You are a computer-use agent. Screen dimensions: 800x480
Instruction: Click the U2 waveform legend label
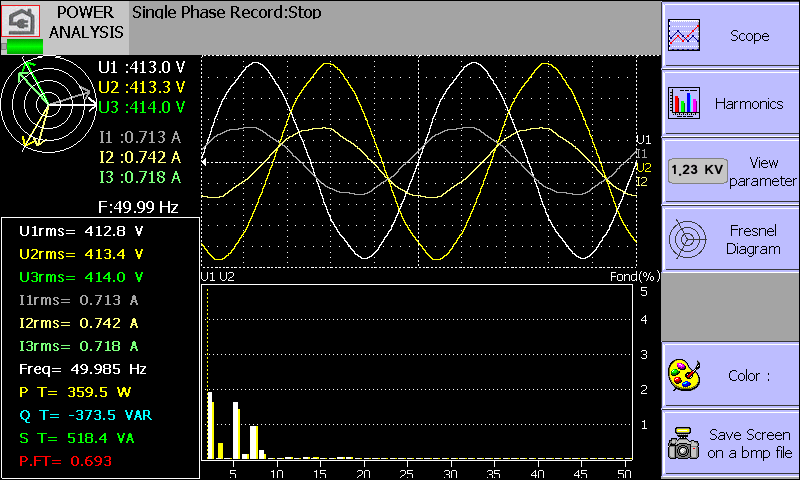click(x=644, y=167)
